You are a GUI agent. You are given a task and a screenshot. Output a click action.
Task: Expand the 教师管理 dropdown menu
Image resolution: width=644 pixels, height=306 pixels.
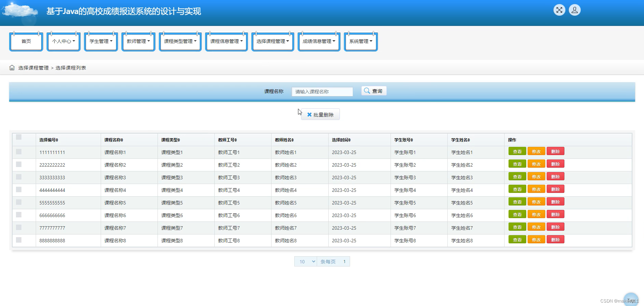[138, 42]
